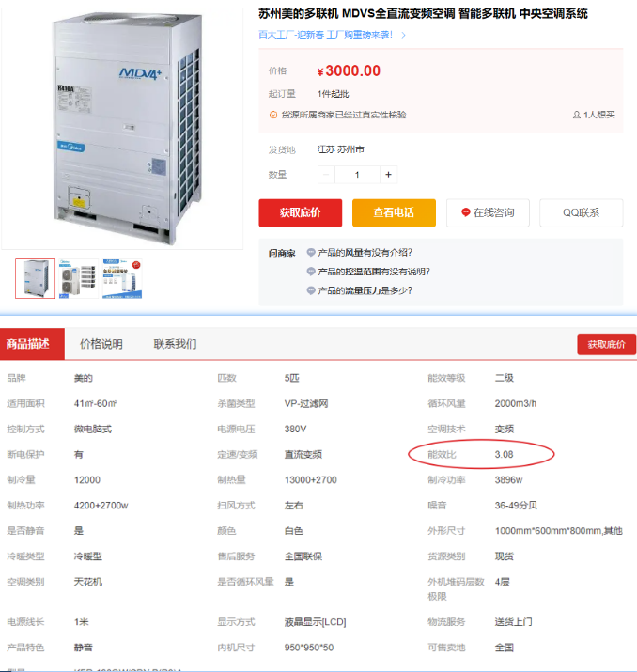Ask about 产品的控温范围有没有说明
Image resolution: width=637 pixels, height=672 pixels.
click(x=374, y=272)
